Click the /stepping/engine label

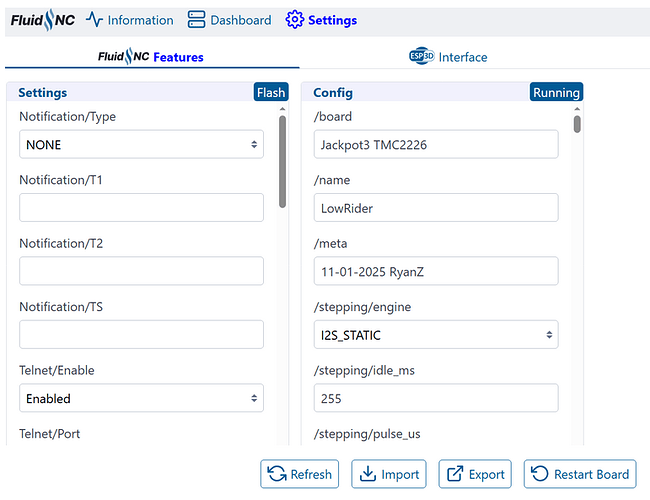point(362,307)
